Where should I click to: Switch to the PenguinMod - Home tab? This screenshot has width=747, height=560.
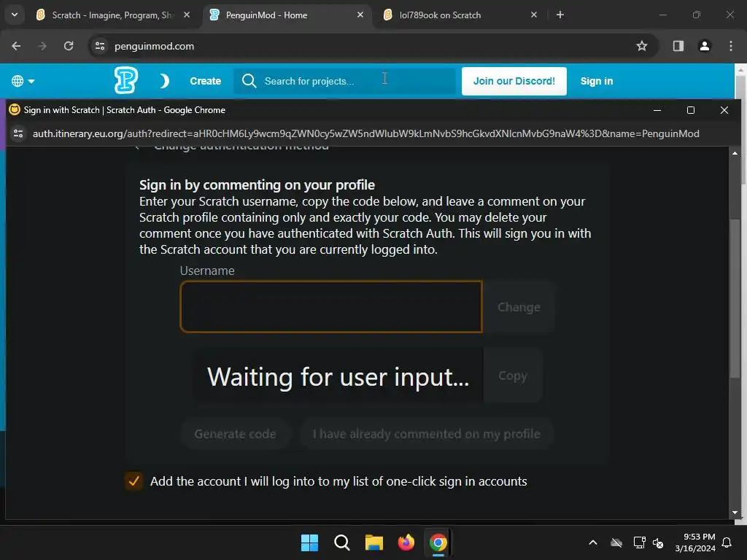point(287,15)
